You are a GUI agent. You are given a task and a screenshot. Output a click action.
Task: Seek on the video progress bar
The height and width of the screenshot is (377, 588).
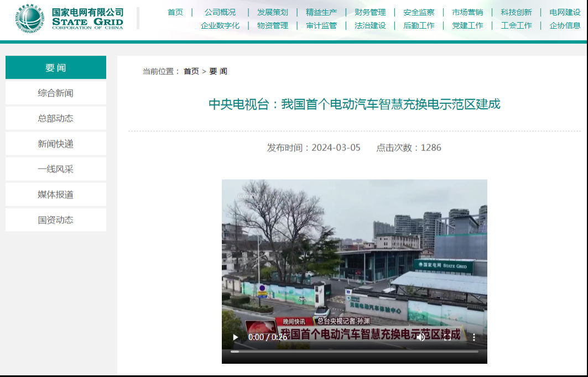click(x=355, y=352)
